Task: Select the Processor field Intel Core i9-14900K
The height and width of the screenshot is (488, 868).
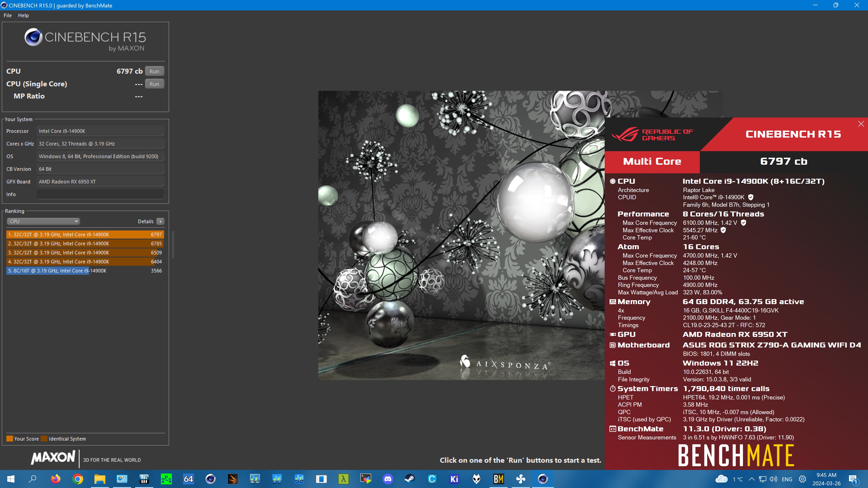Action: (100, 131)
